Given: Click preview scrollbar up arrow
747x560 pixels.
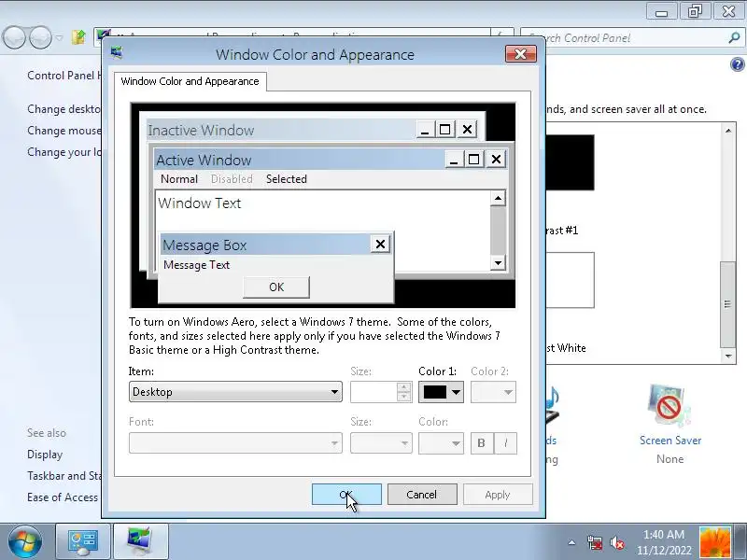Looking at the screenshot, I should click(x=498, y=198).
